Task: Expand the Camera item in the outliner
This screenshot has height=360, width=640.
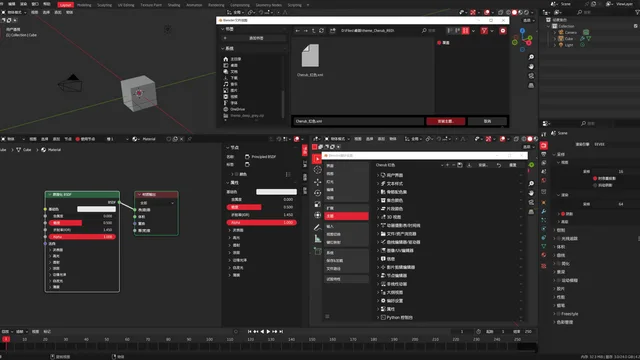Action: (555, 32)
